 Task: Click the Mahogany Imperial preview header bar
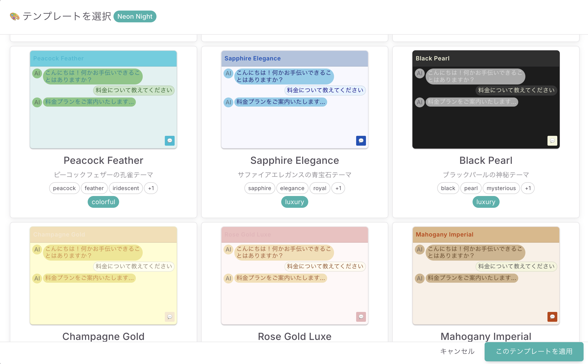(486, 235)
